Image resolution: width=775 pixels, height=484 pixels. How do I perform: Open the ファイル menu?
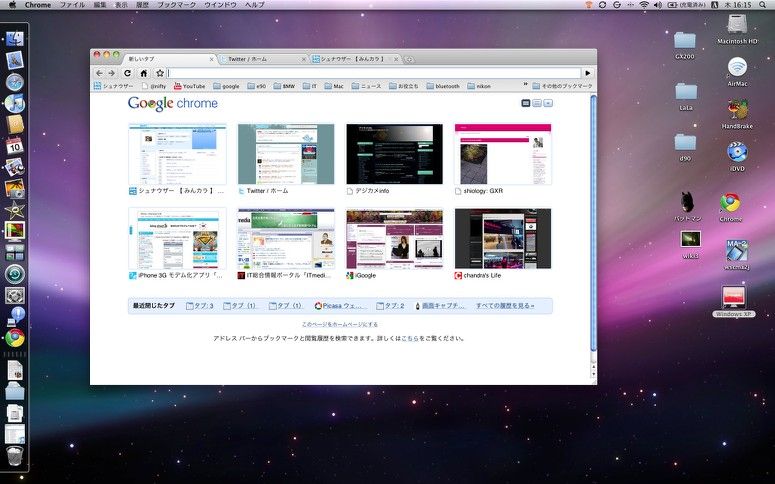coord(72,4)
